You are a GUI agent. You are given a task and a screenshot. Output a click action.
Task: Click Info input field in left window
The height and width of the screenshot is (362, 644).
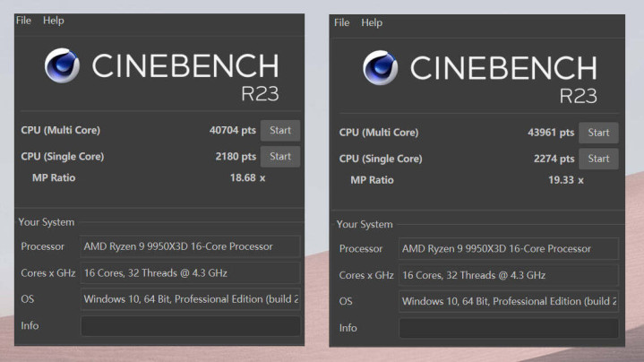pyautogui.click(x=191, y=326)
